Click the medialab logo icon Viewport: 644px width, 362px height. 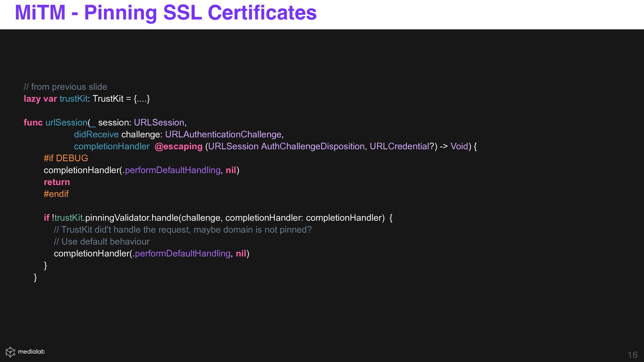point(10,352)
